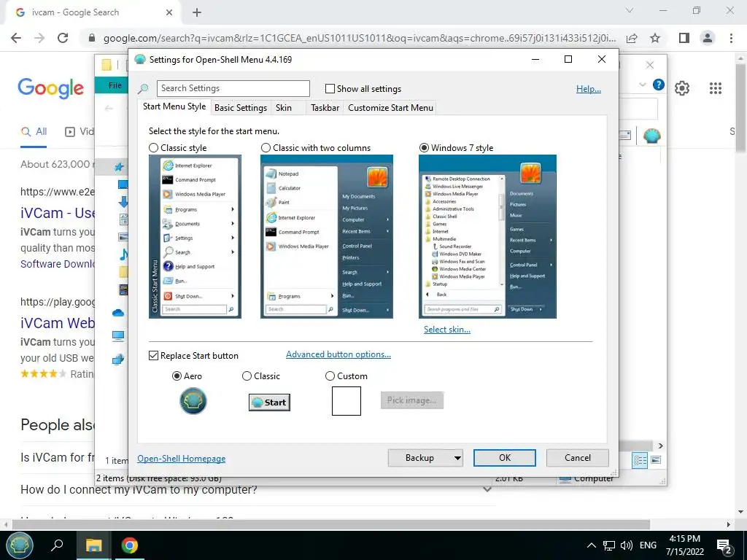Open the Help link

coord(589,88)
